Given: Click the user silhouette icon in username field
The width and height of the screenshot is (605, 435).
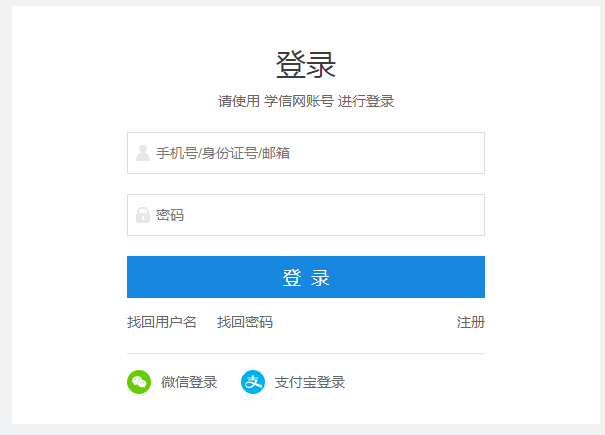Looking at the screenshot, I should (143, 153).
